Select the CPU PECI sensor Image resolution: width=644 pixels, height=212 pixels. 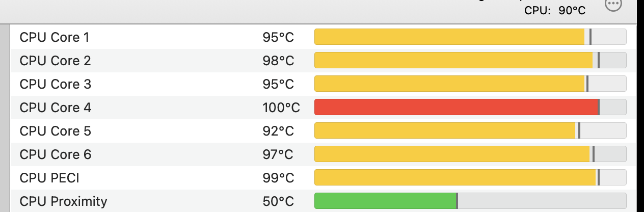click(x=49, y=178)
